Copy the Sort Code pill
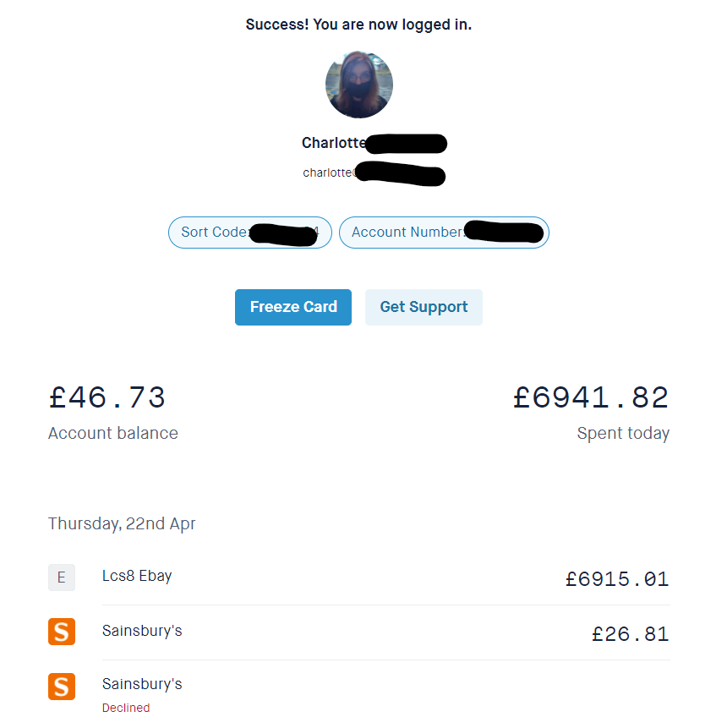This screenshot has height=728, width=727. point(250,233)
